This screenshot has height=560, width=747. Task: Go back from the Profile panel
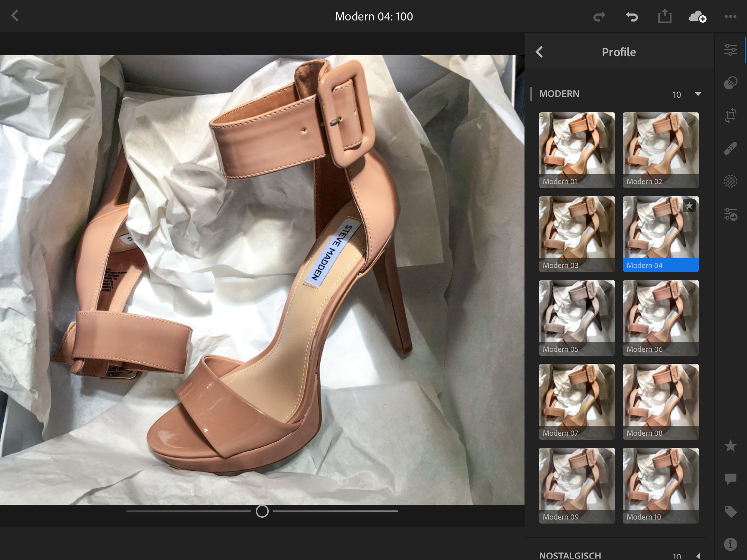[x=539, y=52]
